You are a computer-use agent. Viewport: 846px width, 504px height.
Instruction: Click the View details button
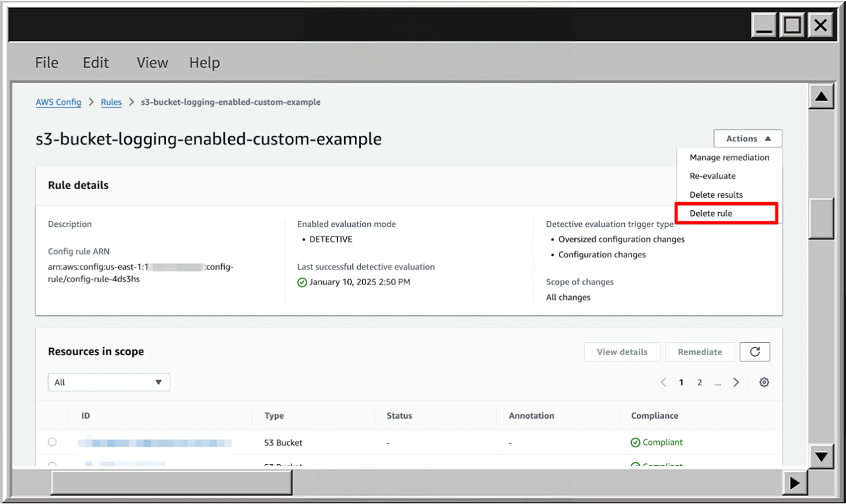(x=622, y=352)
